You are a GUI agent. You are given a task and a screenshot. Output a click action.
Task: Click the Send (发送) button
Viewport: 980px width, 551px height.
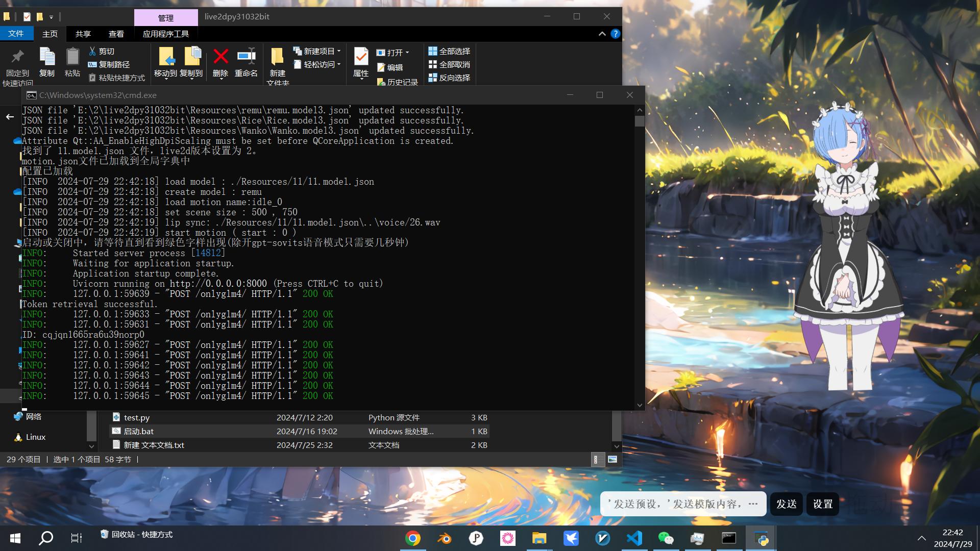(x=787, y=504)
